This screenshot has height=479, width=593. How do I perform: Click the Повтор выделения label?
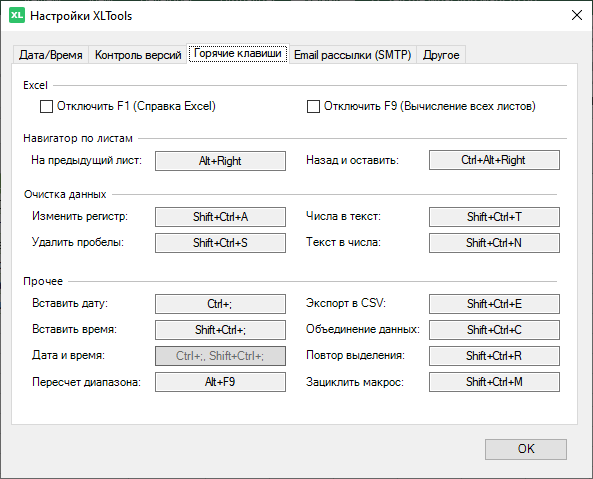coord(355,355)
